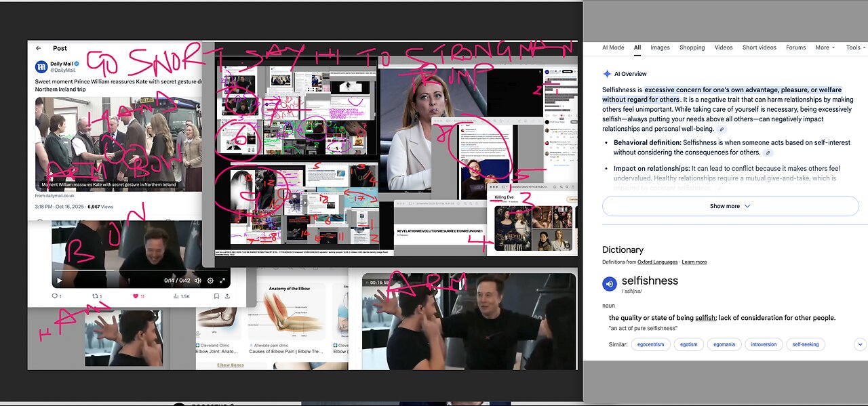Open Cleveland Clinic Elbow Joint result
The width and height of the screenshot is (868, 406).
[216, 348]
